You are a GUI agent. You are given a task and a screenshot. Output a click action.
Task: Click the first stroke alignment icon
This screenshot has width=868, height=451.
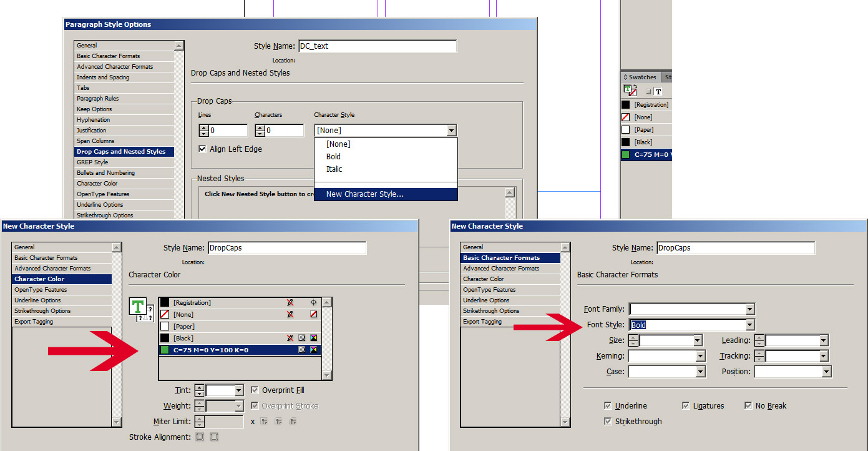point(200,437)
